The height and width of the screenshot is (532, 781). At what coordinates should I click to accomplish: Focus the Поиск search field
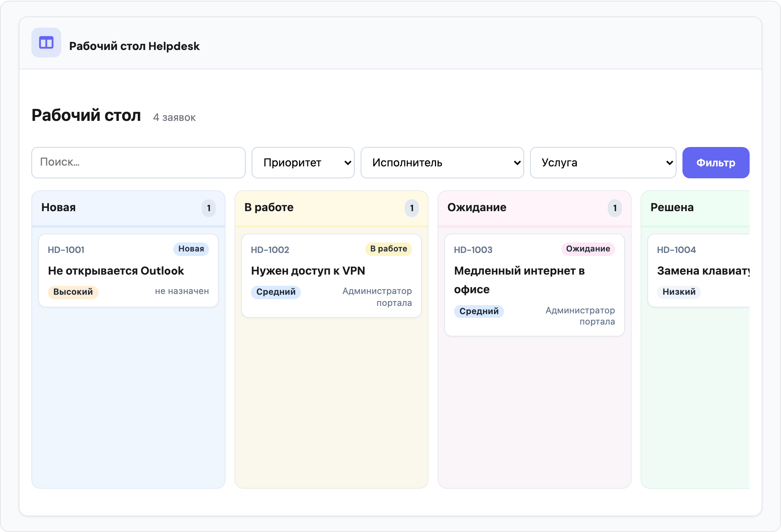[139, 163]
